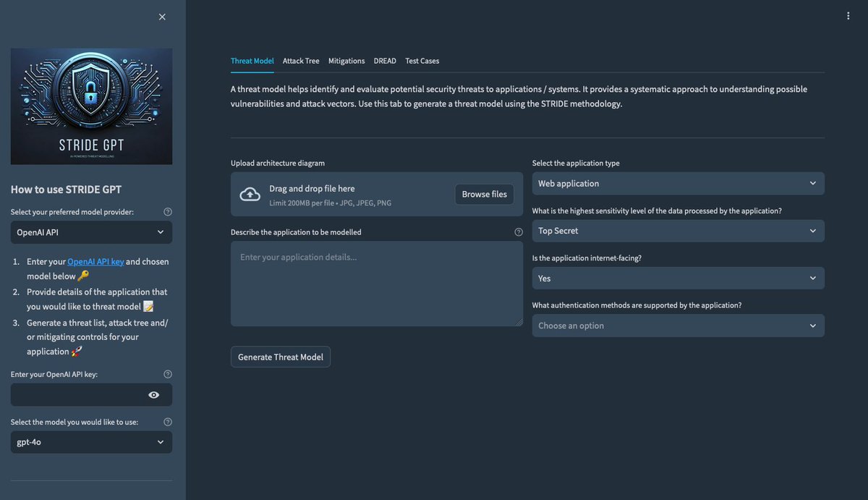Click the help icon beside model selection
Image resolution: width=868 pixels, height=500 pixels.
(168, 422)
